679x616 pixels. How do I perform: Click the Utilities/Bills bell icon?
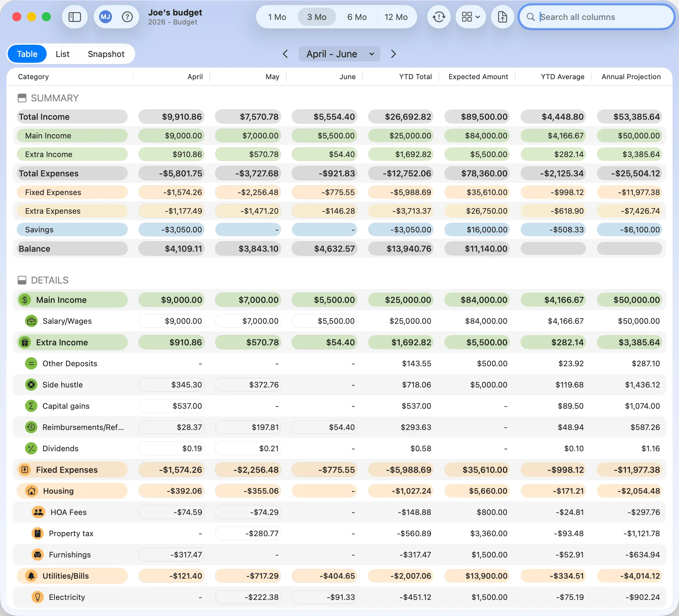pos(31,575)
